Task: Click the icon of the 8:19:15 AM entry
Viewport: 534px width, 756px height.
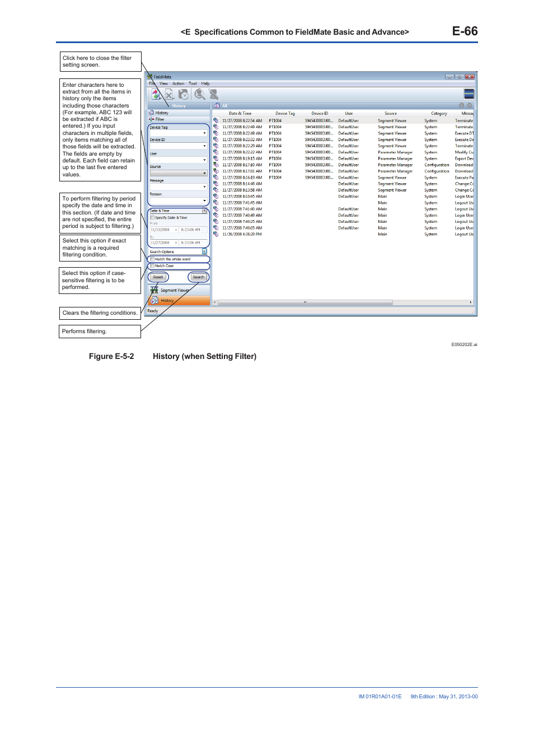Action: pyautogui.click(x=216, y=158)
